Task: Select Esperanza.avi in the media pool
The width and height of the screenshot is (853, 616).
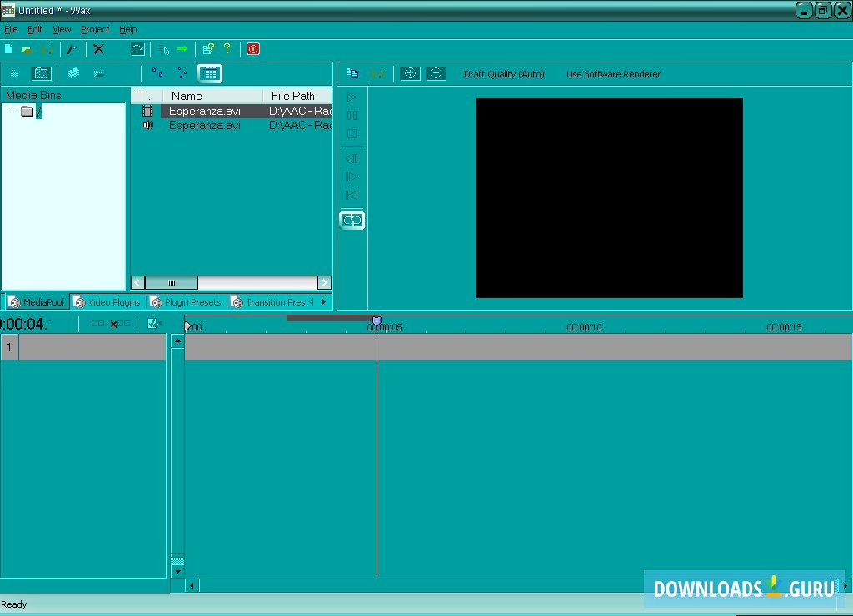Action: point(205,111)
